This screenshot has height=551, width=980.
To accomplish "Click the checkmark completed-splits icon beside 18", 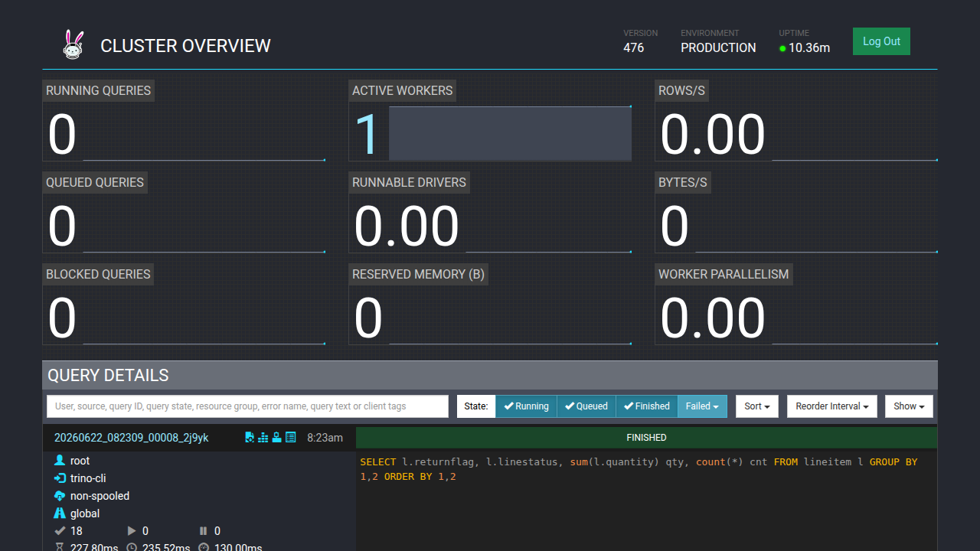I will 60,530.
